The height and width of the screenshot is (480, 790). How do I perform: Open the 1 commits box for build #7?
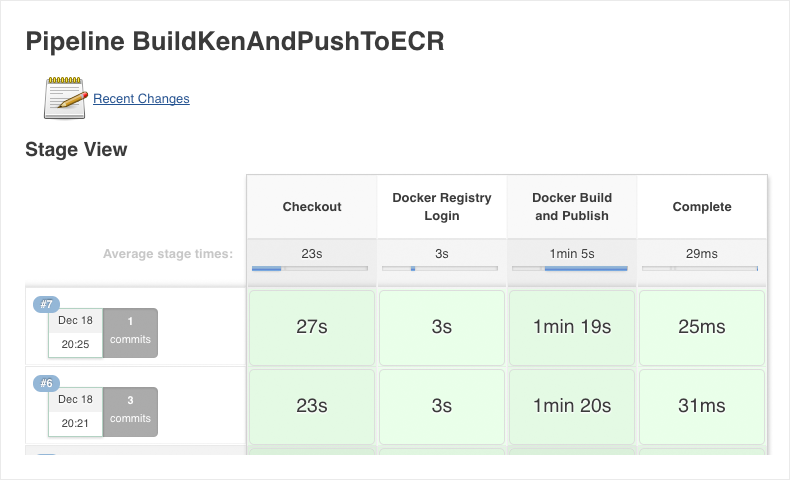pos(130,333)
